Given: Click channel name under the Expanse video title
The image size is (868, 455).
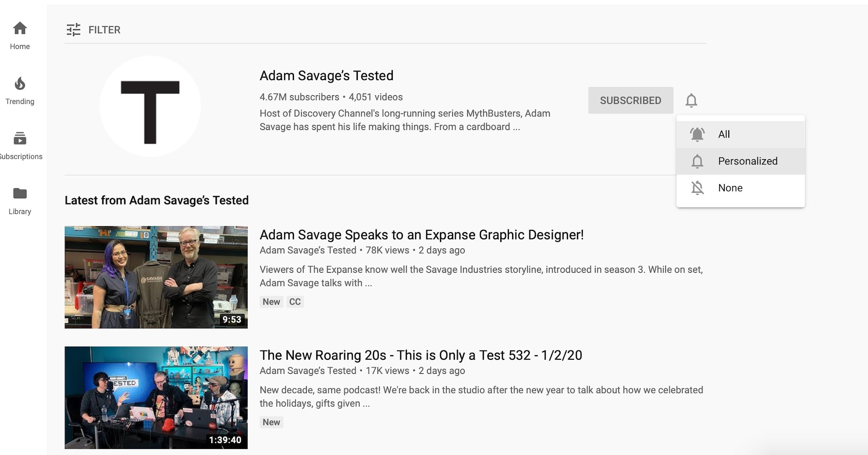Looking at the screenshot, I should pyautogui.click(x=308, y=250).
